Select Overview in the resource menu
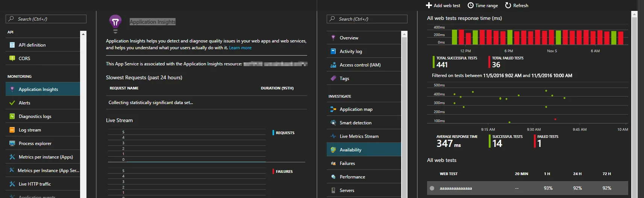Image resolution: width=644 pixels, height=198 pixels. point(364,38)
